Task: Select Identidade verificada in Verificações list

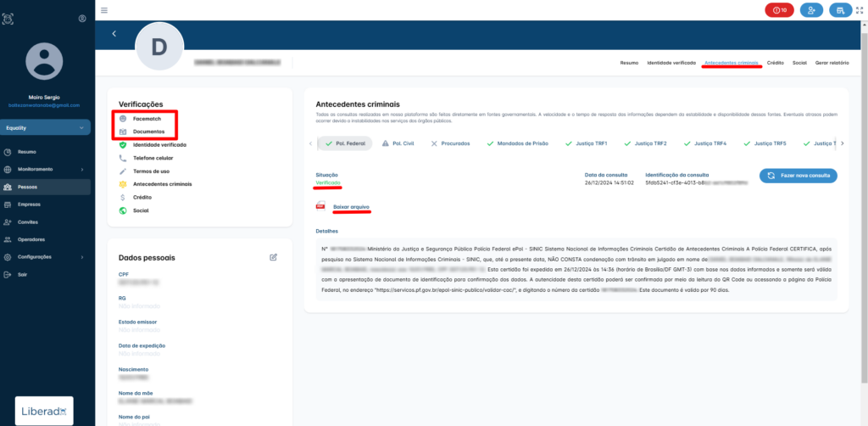Action: tap(159, 144)
